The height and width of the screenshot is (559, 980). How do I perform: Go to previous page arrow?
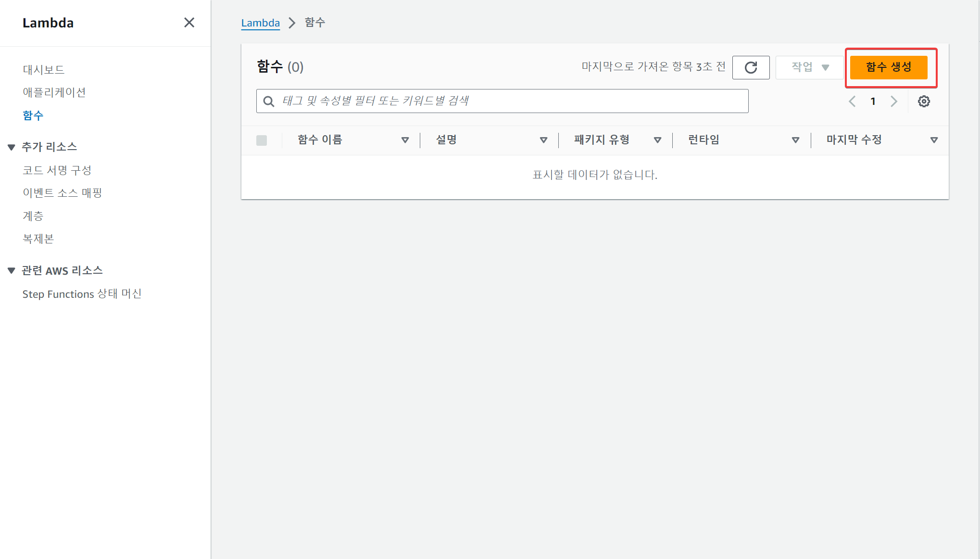point(852,102)
